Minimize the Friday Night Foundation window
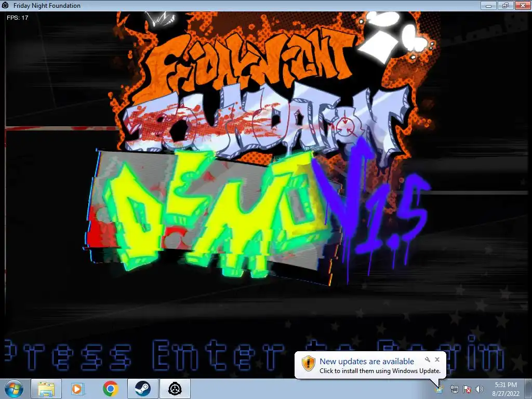The image size is (532, 399). coord(488,5)
